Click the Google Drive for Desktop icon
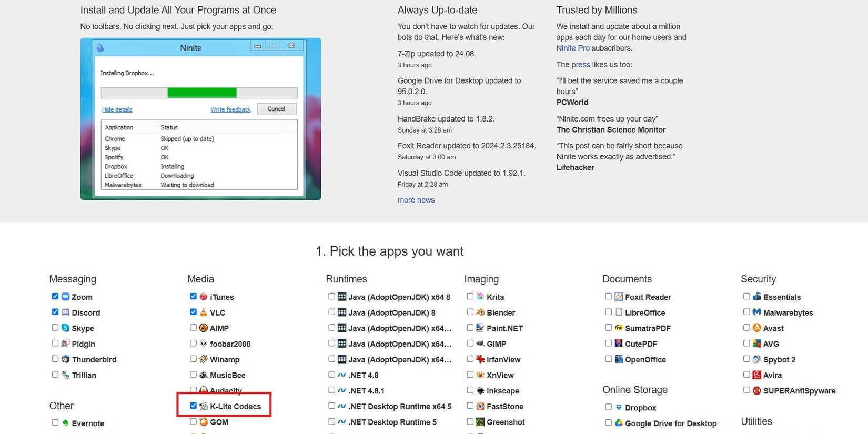The width and height of the screenshot is (868, 434). [619, 423]
